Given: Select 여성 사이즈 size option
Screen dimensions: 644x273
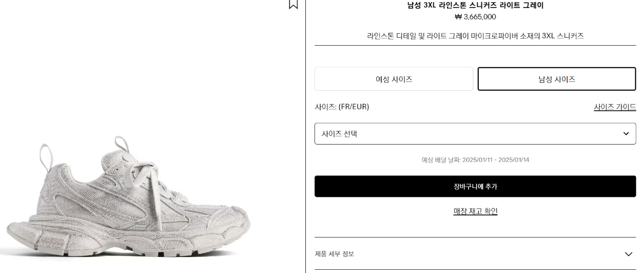Looking at the screenshot, I should point(394,79).
